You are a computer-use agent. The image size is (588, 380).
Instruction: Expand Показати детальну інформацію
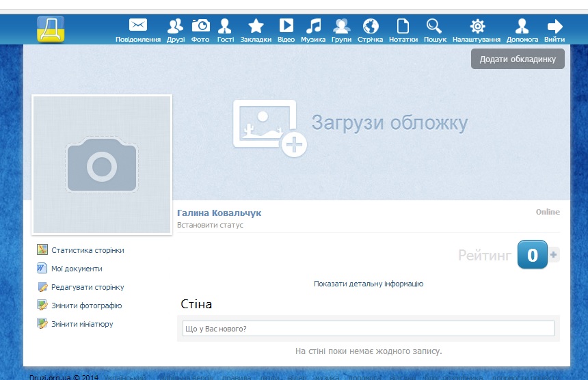tap(369, 284)
